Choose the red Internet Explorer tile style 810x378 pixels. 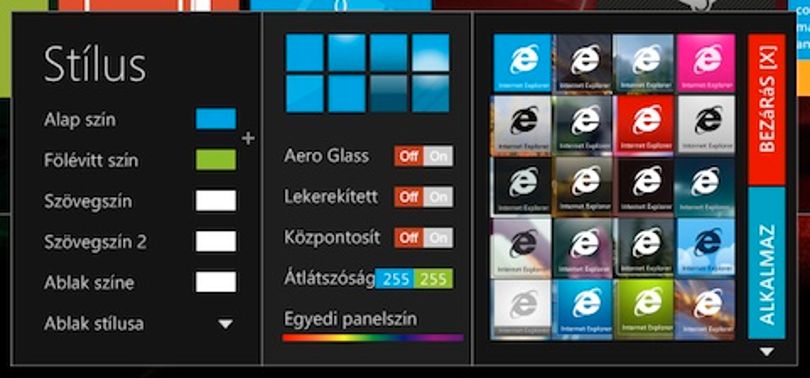tap(644, 125)
